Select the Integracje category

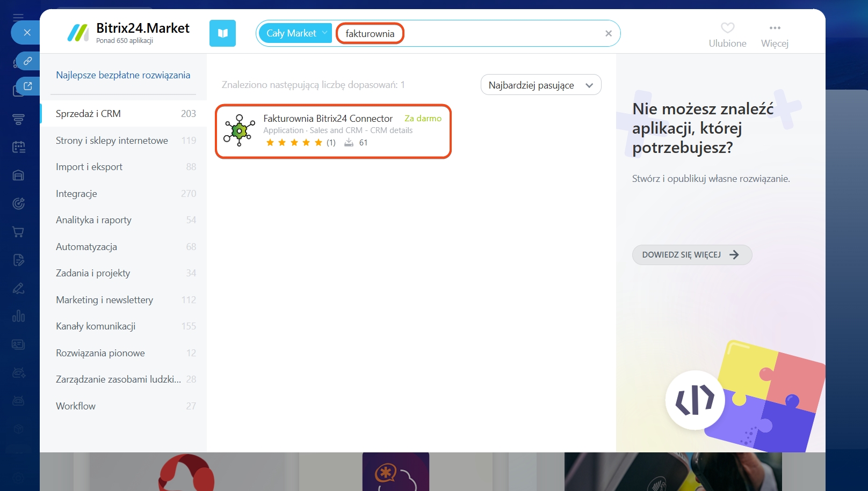pos(76,194)
